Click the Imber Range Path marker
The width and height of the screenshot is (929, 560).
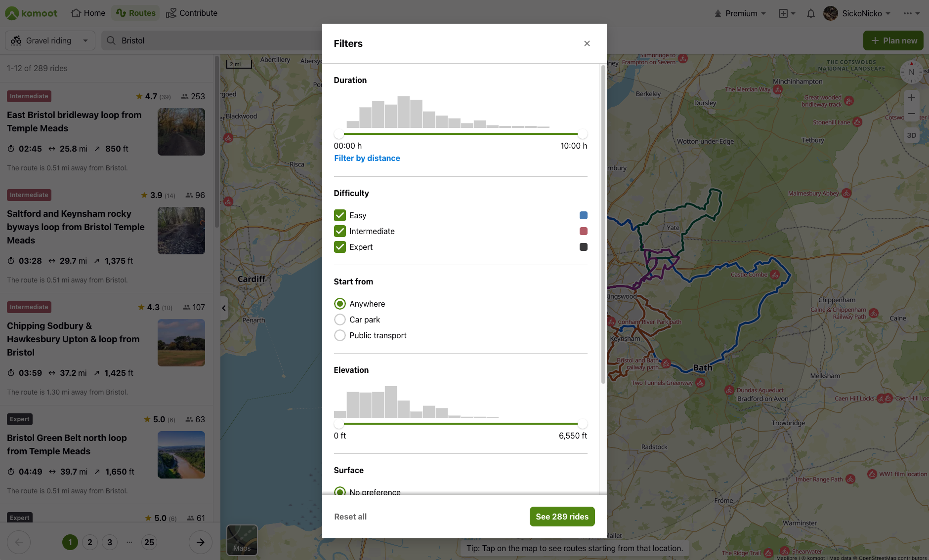pyautogui.click(x=850, y=479)
